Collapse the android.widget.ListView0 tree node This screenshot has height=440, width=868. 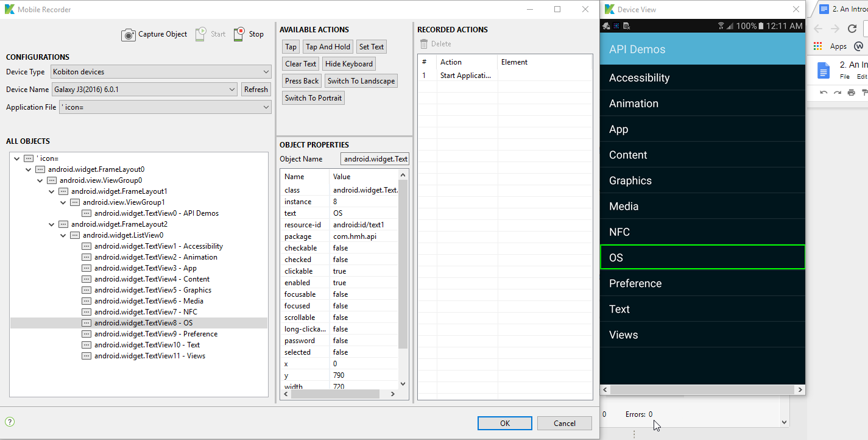(x=63, y=235)
